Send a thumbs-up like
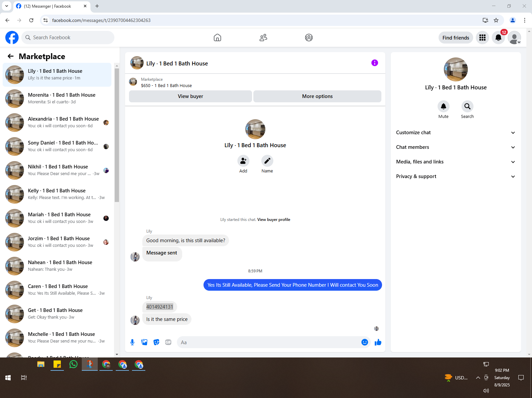Screen dimensions: 532x398 click(x=378, y=342)
